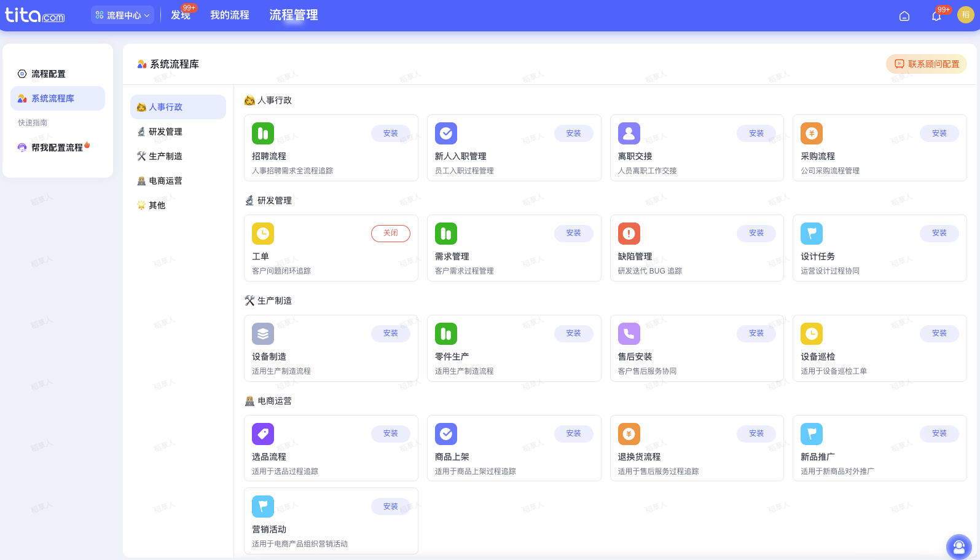Click the 联系顾问配置 button
Viewport: 980px width, 560px height.
[x=927, y=64]
